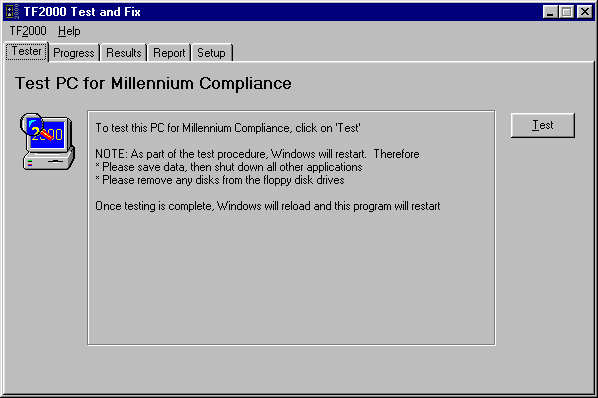Click the 2000 computer magnifier icon
Image resolution: width=598 pixels, height=398 pixels.
coord(47,141)
